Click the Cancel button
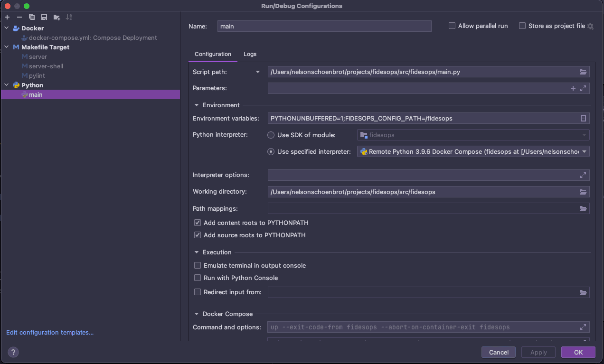The image size is (604, 364). [x=499, y=352]
